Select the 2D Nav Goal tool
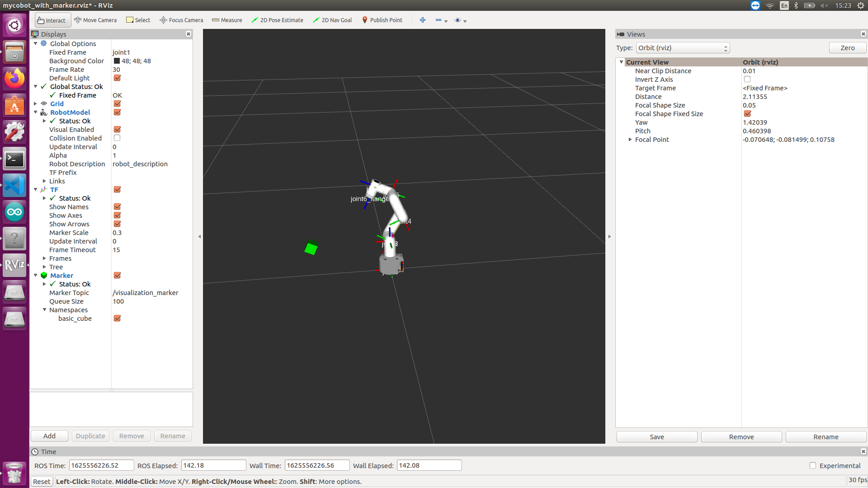 click(x=332, y=20)
